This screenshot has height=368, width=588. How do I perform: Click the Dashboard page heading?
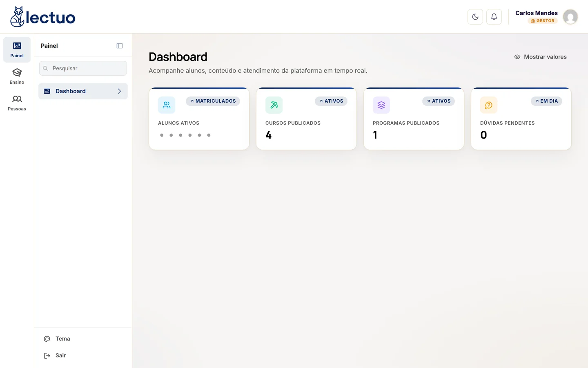click(178, 57)
